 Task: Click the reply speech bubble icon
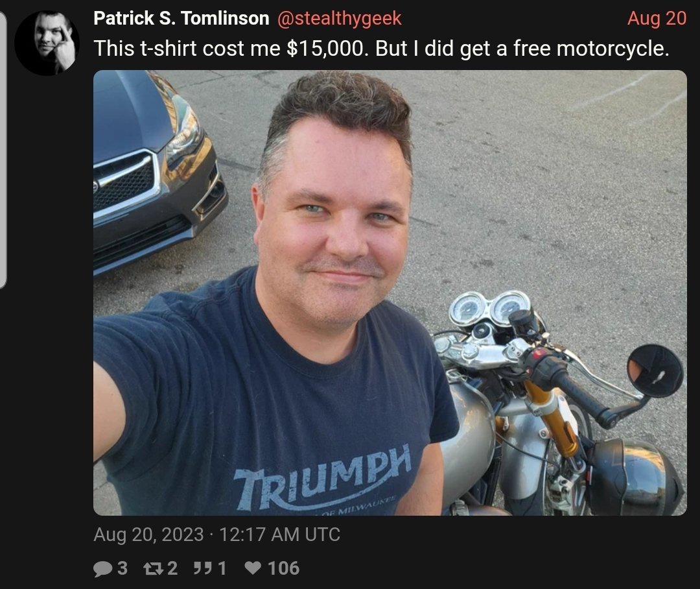tap(102, 569)
